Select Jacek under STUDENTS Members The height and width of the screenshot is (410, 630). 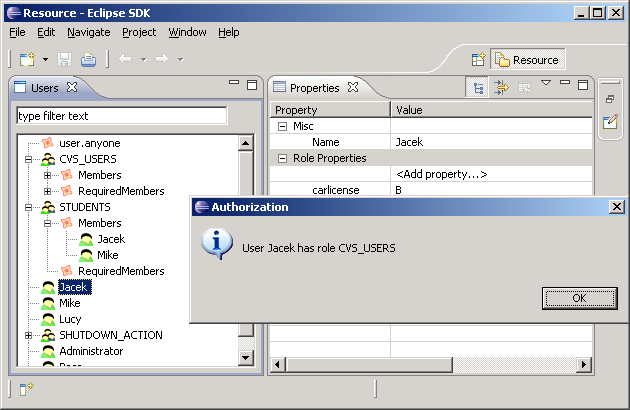111,239
